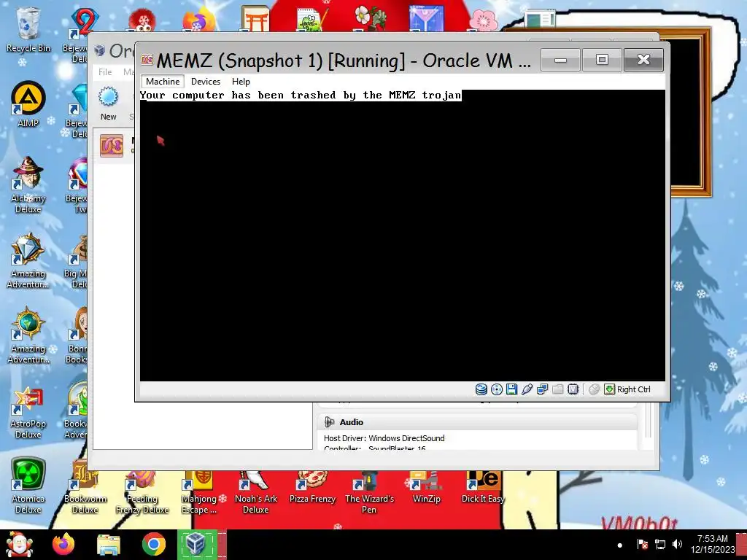747x560 pixels.
Task: Select the MEMZ machine icon in VirtualBox Manager list
Action: pos(112,146)
